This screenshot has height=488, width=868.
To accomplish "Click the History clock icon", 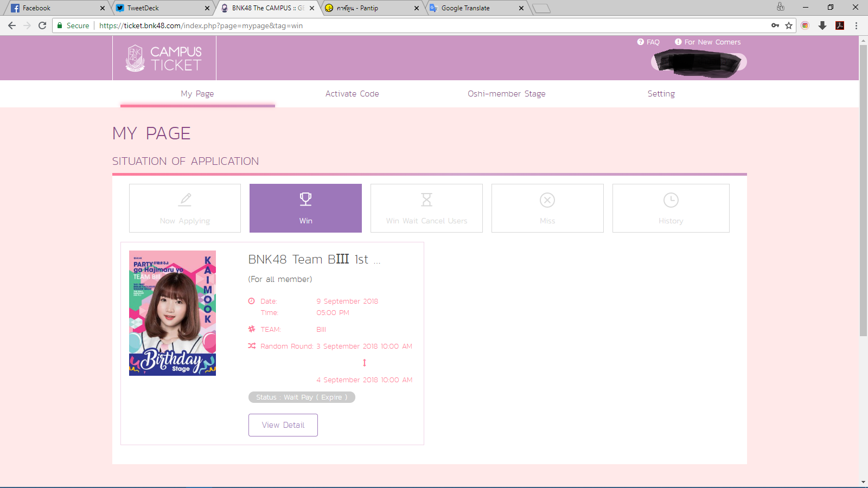I will point(671,200).
